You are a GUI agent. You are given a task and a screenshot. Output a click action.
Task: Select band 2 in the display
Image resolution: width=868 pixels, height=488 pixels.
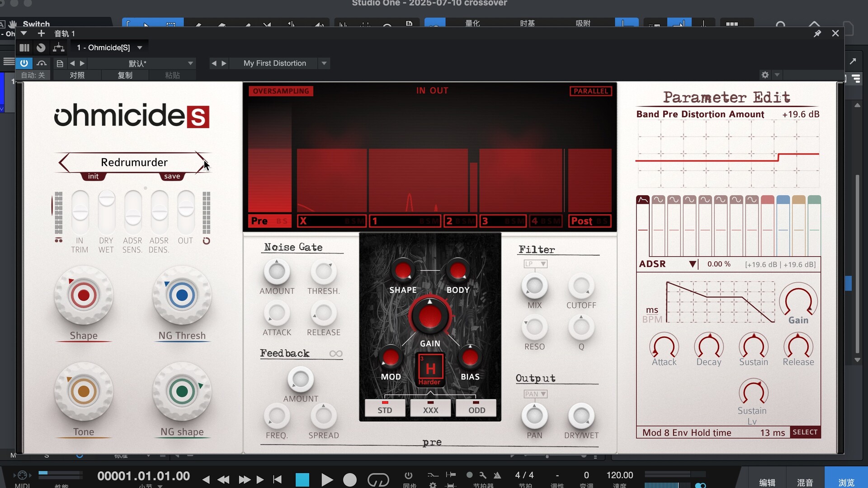point(460,221)
